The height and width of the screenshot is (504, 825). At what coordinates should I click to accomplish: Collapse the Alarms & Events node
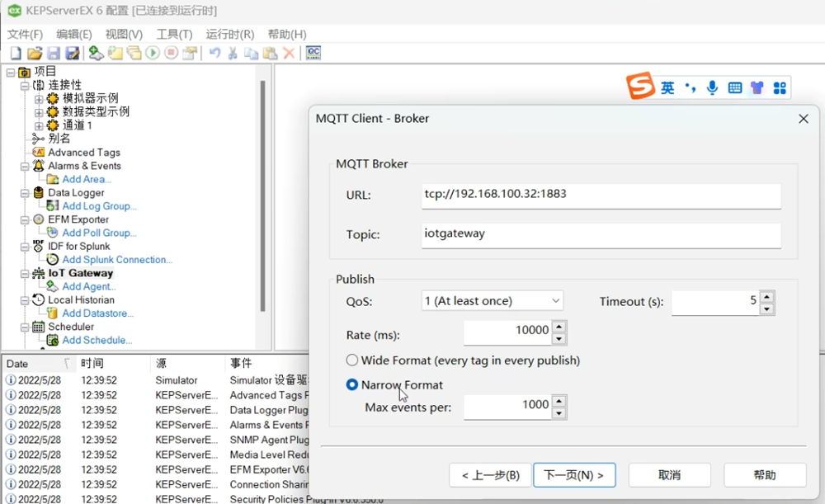(25, 167)
